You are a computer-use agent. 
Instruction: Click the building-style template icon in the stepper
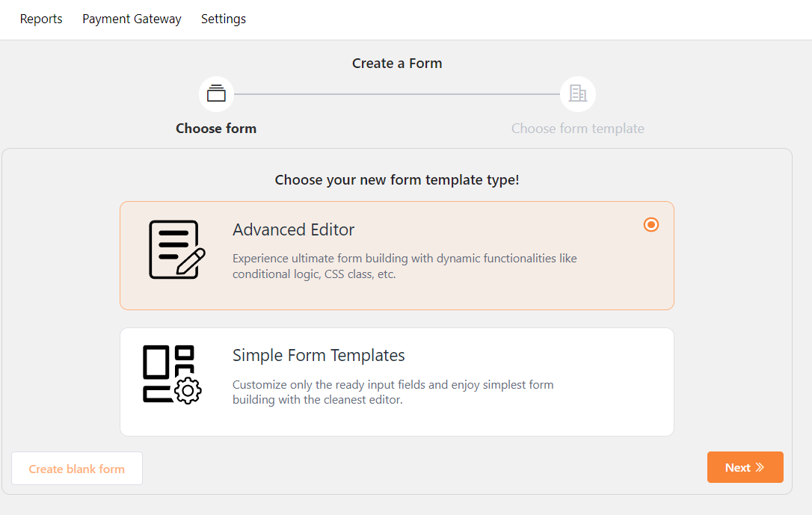point(577,93)
